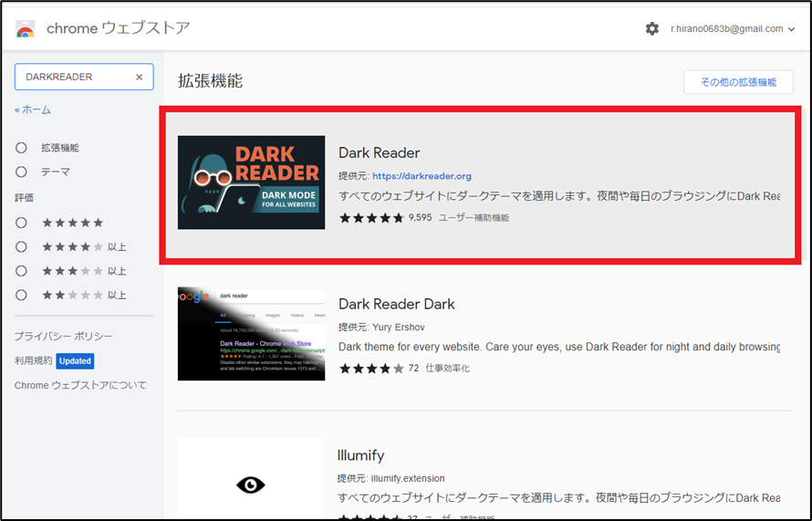Expand the r.hirano0683b@gmail.com account dropdown

pos(791,29)
